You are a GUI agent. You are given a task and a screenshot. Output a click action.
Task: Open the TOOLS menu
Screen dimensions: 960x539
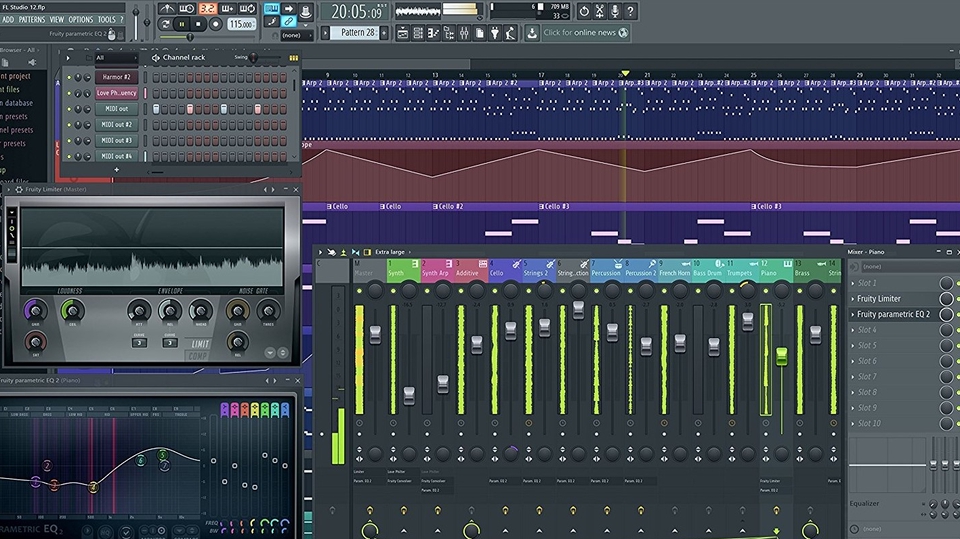[x=107, y=20]
